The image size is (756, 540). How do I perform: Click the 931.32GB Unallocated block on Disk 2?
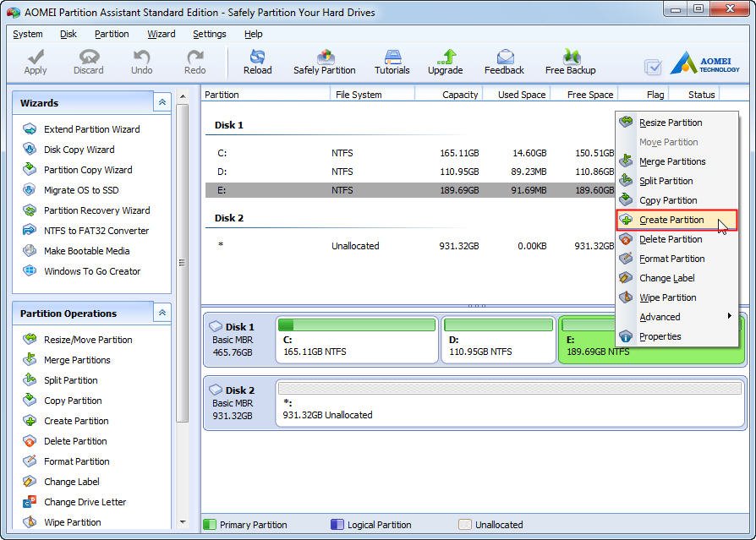(x=510, y=403)
